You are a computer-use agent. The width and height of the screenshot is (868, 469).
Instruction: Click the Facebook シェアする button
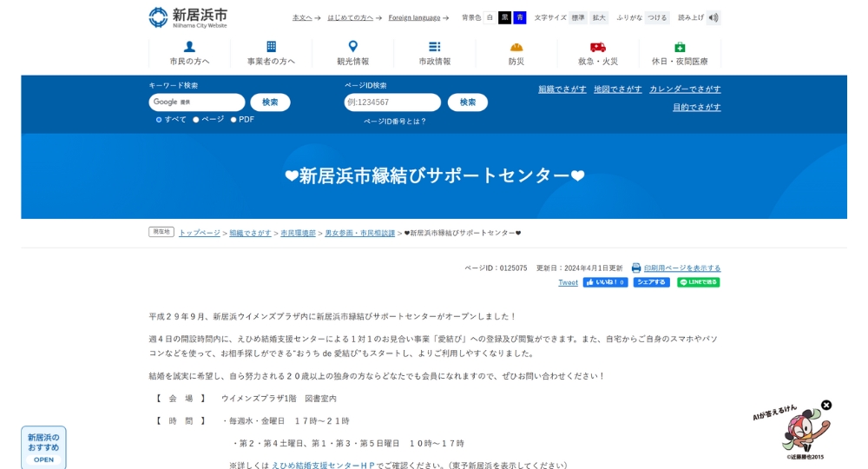point(652,282)
